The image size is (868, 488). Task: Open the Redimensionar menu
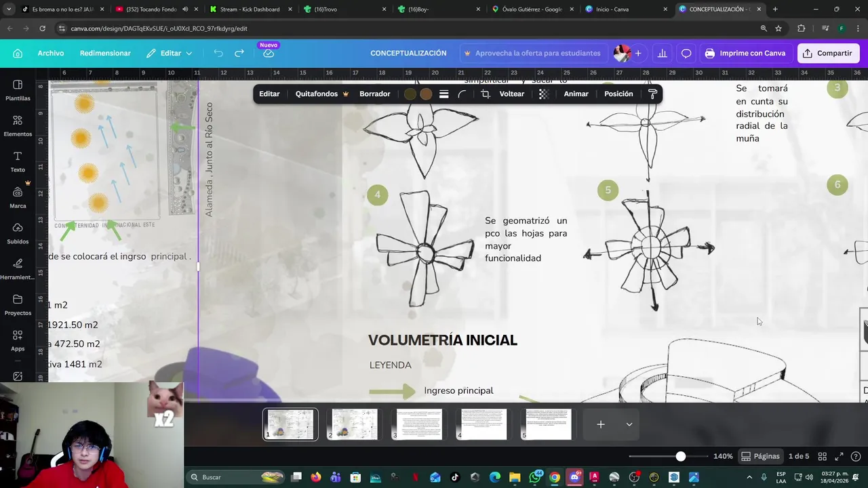click(x=105, y=54)
